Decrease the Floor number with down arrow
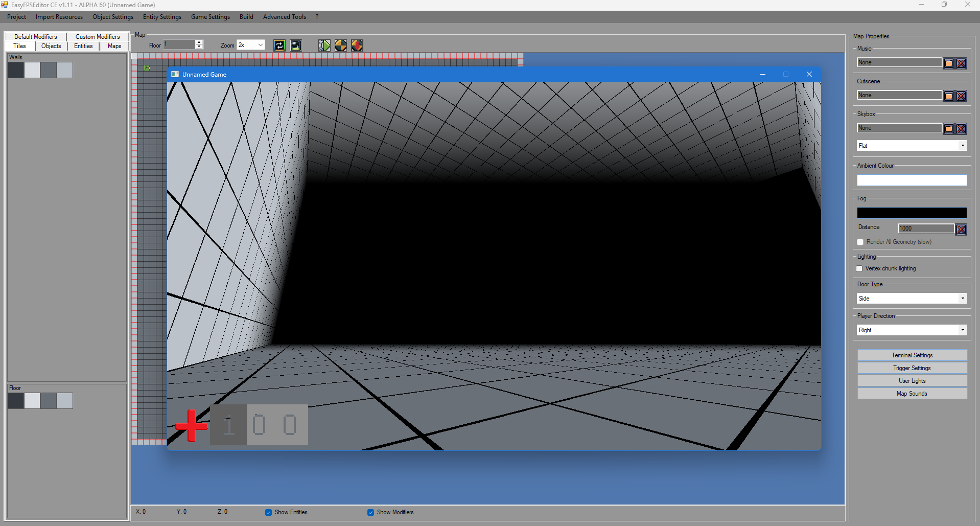This screenshot has width=980, height=526. tap(199, 47)
